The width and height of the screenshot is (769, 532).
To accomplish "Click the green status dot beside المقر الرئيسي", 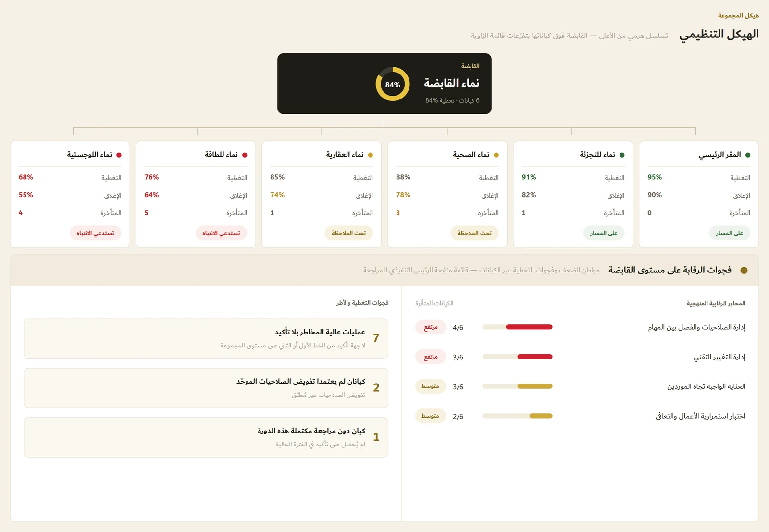I will (747, 155).
